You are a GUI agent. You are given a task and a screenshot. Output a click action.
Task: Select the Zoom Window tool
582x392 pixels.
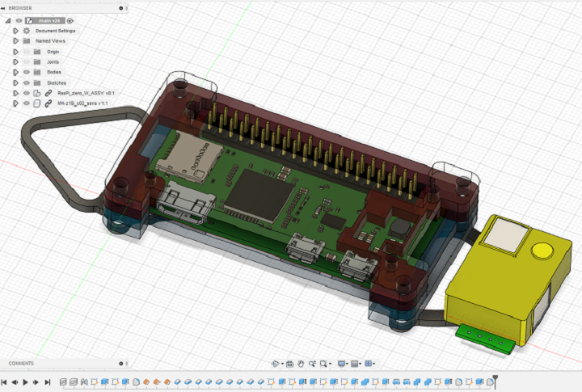point(323,364)
